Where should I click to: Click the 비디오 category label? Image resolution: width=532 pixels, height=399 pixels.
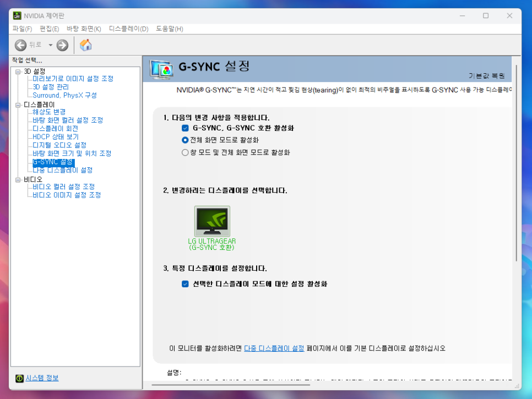pos(33,179)
